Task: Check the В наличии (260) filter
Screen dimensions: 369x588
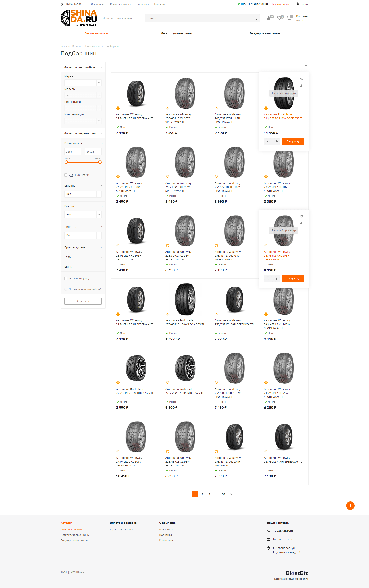Action: [66, 278]
